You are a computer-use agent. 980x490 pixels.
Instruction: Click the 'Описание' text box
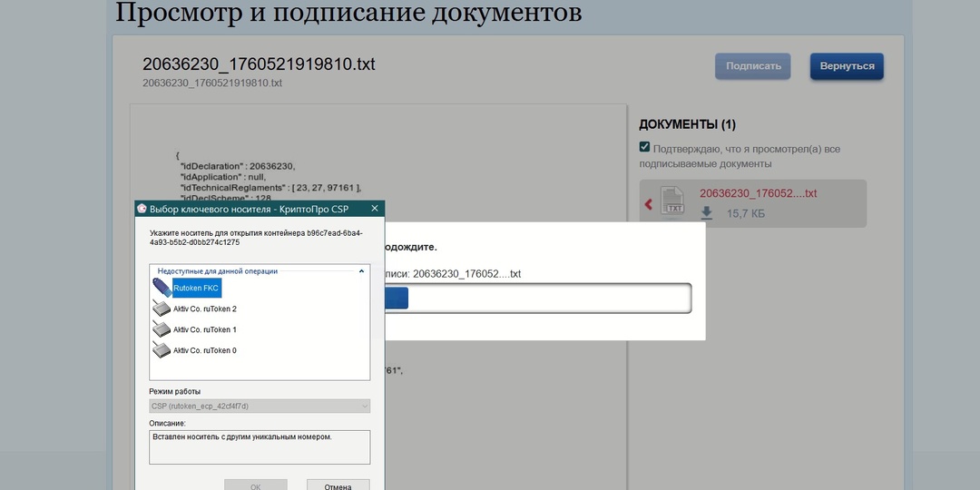pyautogui.click(x=260, y=446)
